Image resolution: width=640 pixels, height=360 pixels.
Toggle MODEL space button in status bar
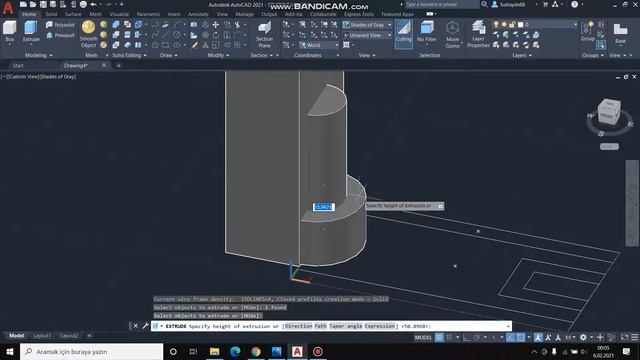[423, 337]
